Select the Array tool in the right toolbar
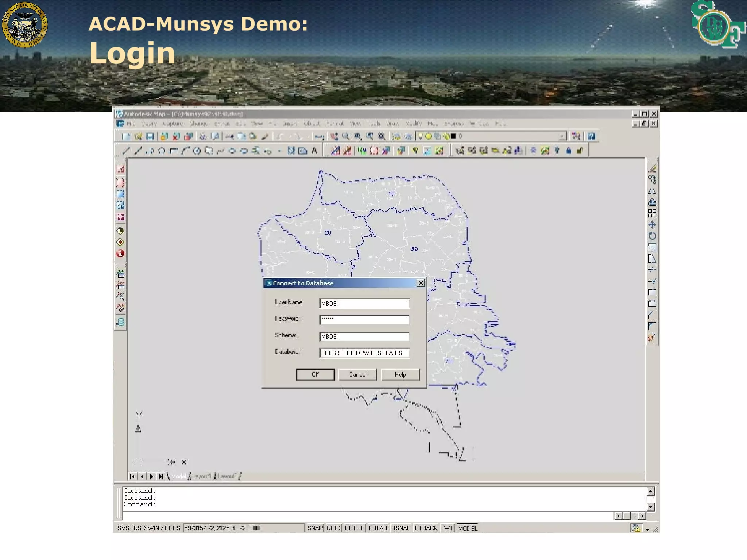This screenshot has height=560, width=747. (x=652, y=214)
